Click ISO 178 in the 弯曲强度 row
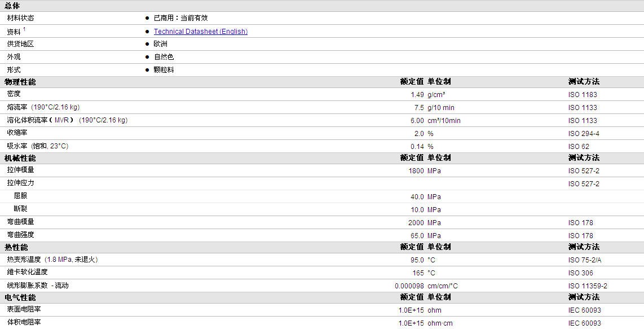This screenshot has height=329, width=644. click(x=580, y=236)
